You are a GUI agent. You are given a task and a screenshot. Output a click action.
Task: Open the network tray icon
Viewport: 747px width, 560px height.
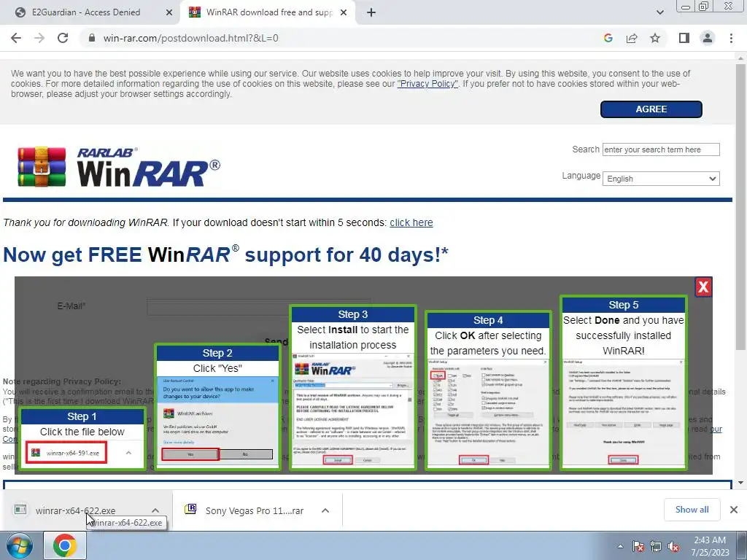656,546
